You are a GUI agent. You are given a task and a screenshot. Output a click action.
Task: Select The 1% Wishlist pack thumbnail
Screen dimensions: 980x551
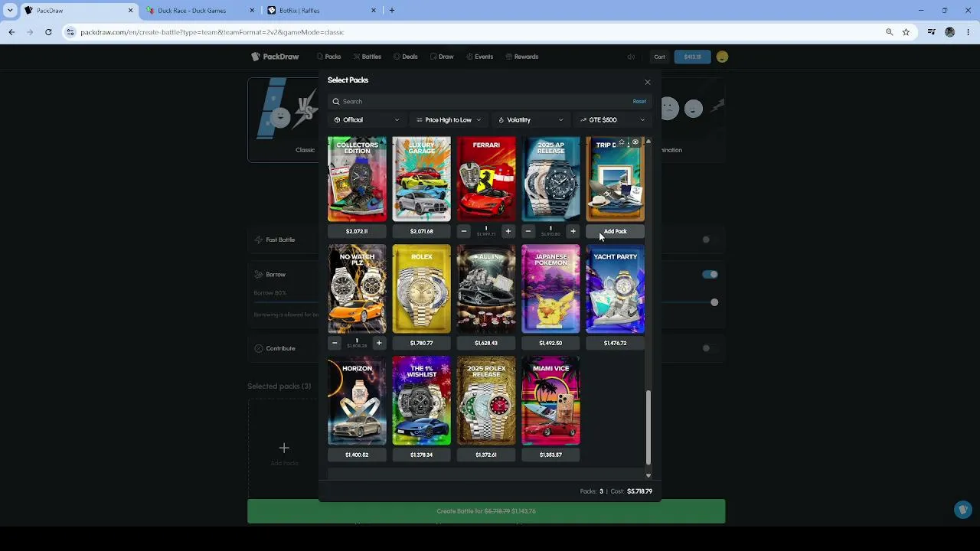pos(422,401)
